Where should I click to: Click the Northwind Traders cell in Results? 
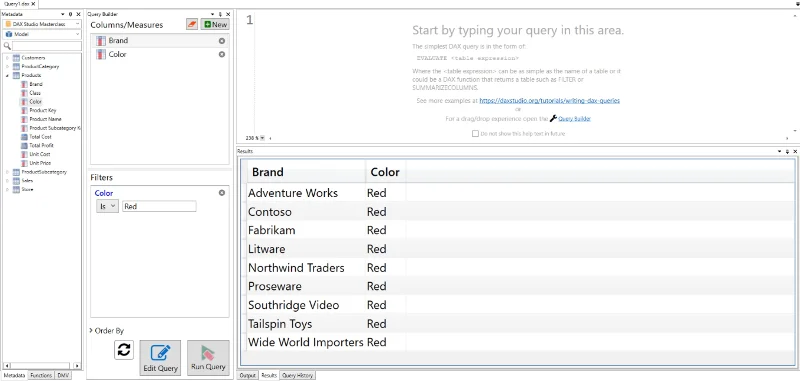pos(306,268)
